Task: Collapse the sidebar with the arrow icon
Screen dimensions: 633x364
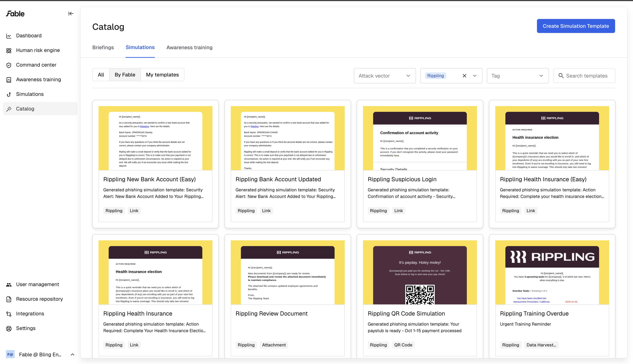Action: [71, 14]
